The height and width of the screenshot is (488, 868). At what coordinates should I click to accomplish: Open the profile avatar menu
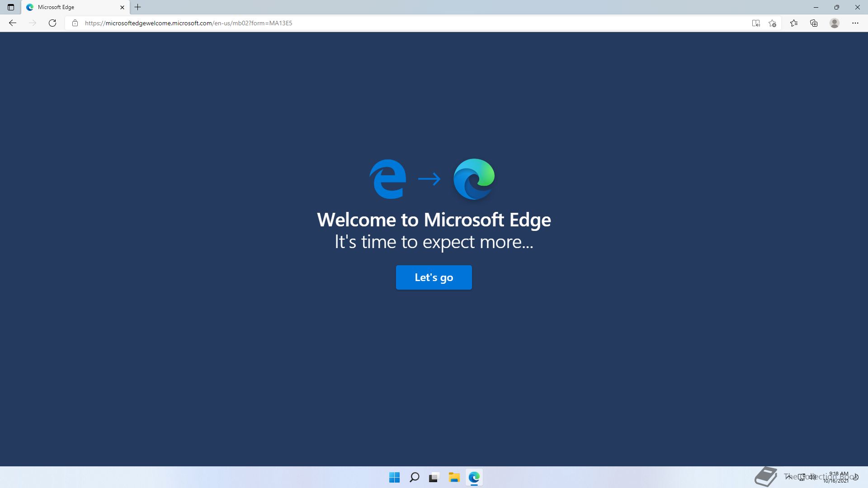835,23
